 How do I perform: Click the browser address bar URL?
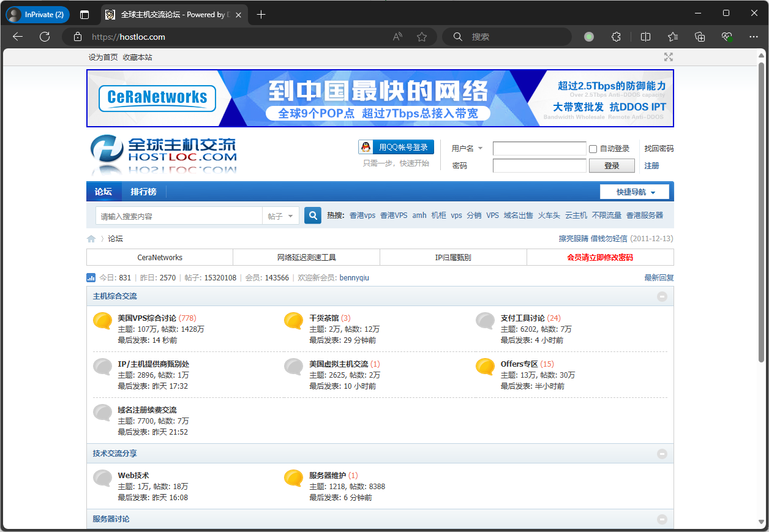click(x=129, y=37)
